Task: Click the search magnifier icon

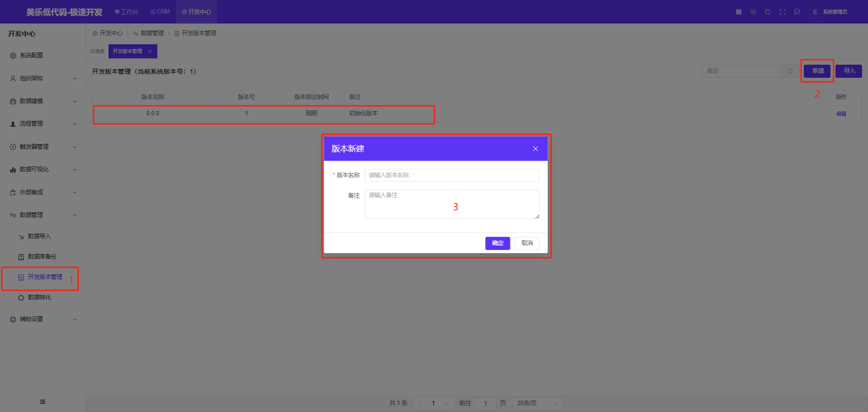Action: [x=790, y=71]
